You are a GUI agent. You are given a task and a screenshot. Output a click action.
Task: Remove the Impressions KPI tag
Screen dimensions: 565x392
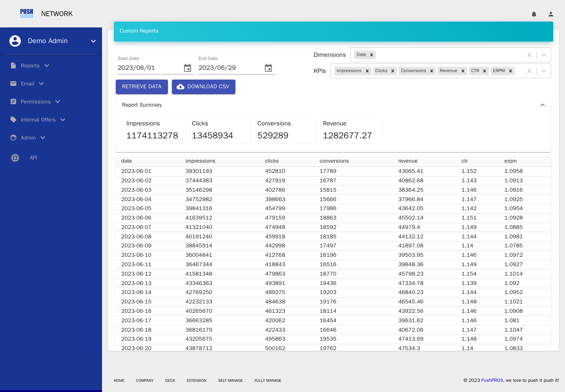point(367,71)
